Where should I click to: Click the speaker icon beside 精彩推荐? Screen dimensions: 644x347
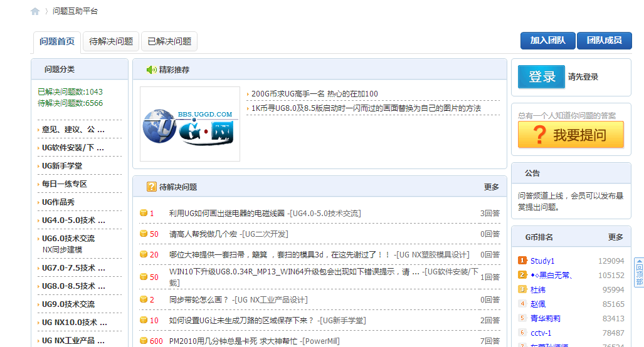point(151,70)
